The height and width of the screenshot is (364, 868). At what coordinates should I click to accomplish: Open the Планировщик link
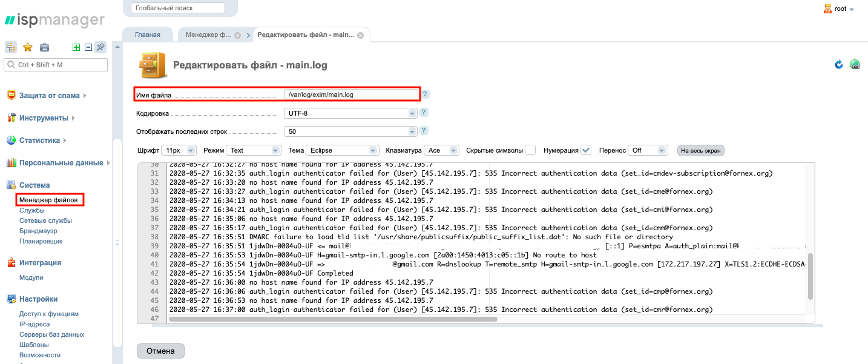[41, 241]
